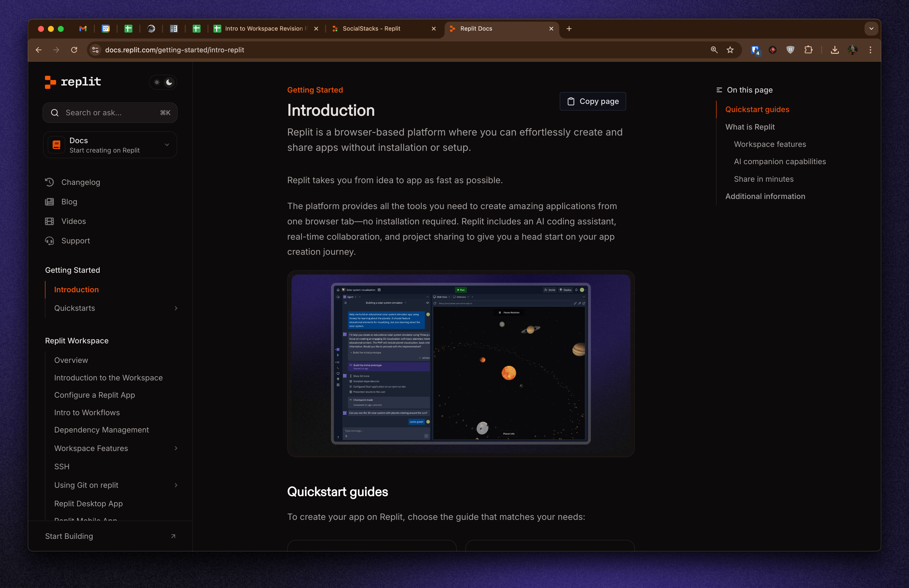Open the Videos link
909x588 pixels.
74,221
